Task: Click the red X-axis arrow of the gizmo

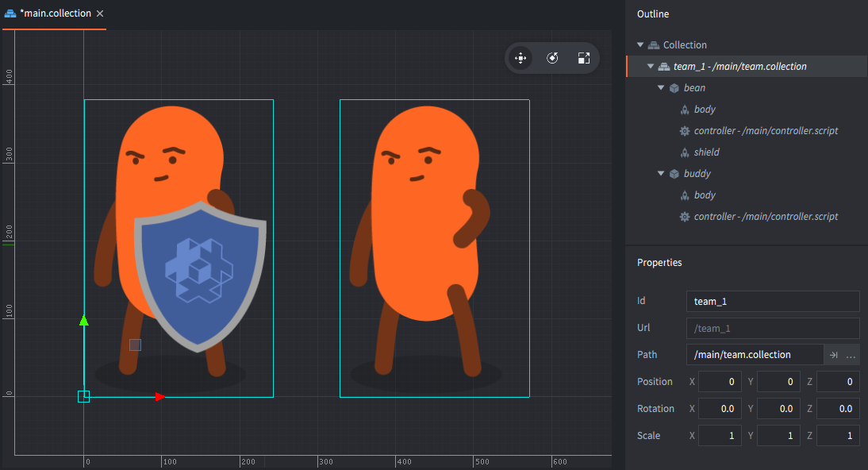Action: [x=160, y=396]
